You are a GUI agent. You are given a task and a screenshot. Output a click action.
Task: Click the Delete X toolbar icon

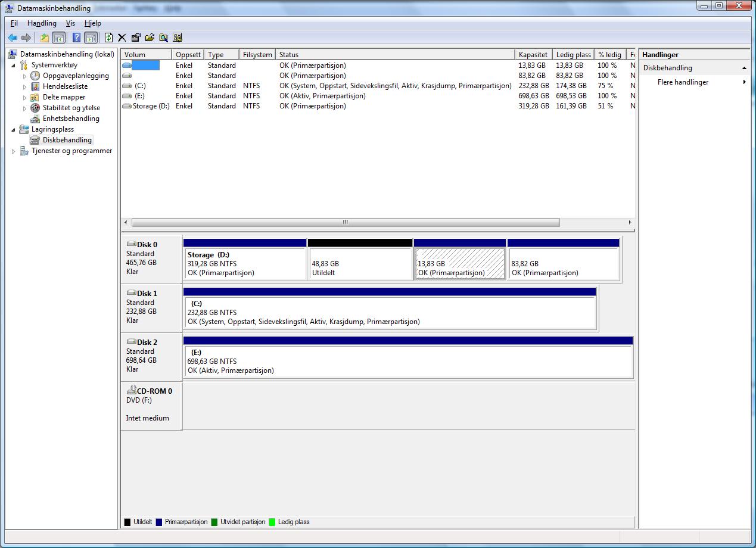point(122,38)
